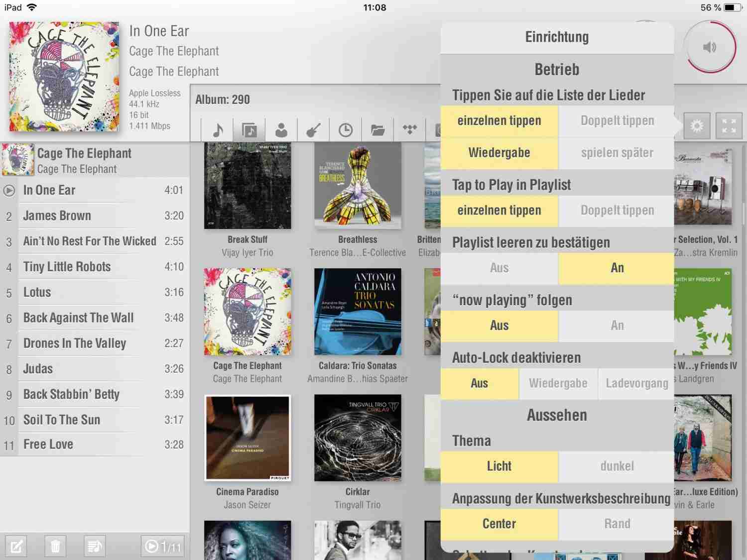Image resolution: width=747 pixels, height=560 pixels.
Task: Play Back Against The Wall
Action: click(95, 318)
